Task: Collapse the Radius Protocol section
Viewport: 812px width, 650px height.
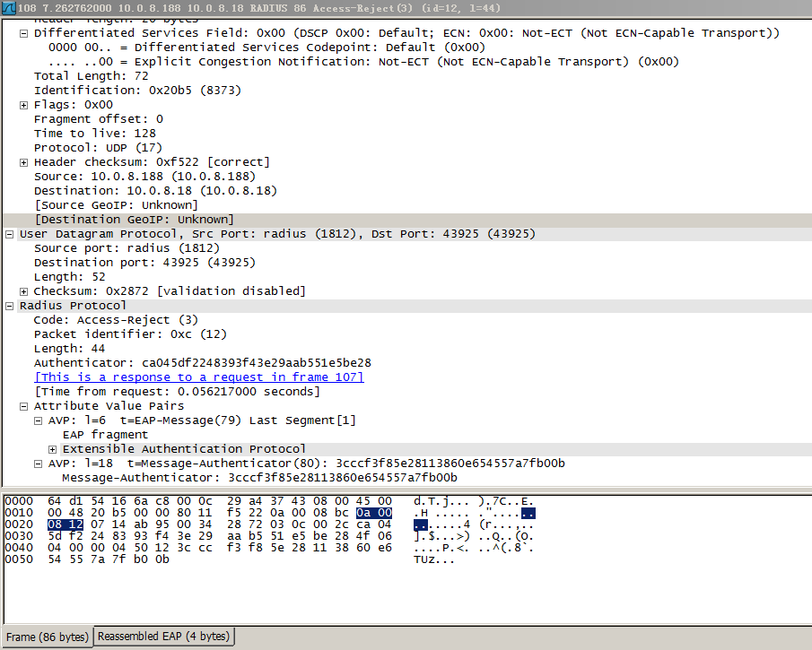Action: point(9,305)
